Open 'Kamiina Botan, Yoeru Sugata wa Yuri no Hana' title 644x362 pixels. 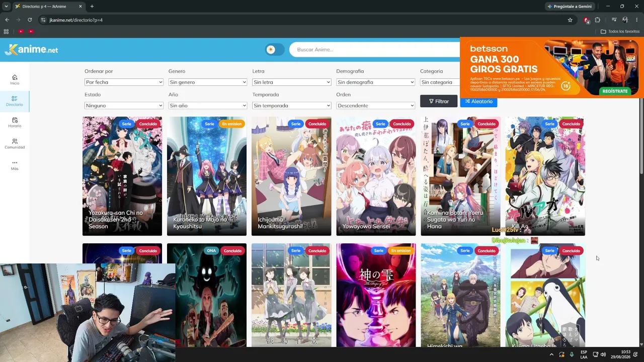click(x=455, y=220)
